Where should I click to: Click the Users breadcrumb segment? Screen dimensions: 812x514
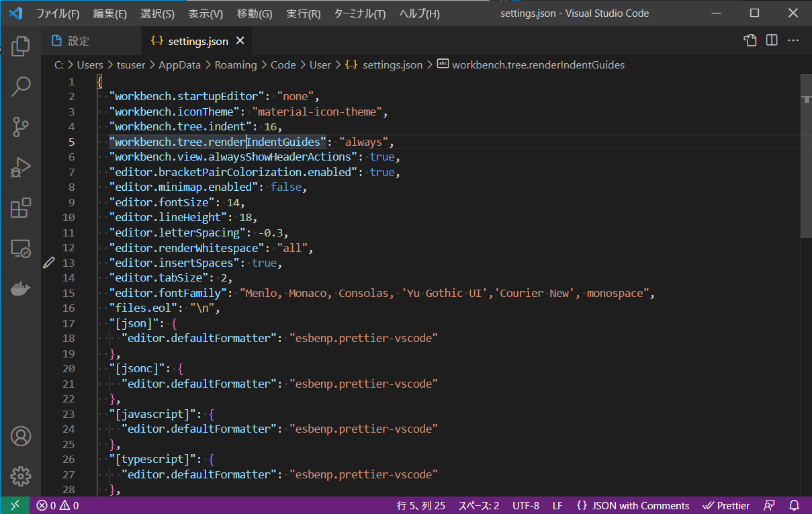point(90,65)
